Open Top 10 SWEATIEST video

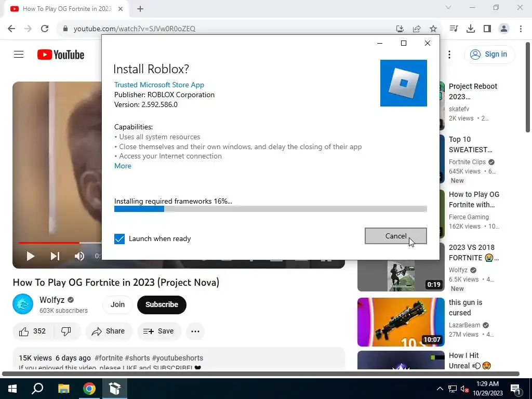point(470,144)
